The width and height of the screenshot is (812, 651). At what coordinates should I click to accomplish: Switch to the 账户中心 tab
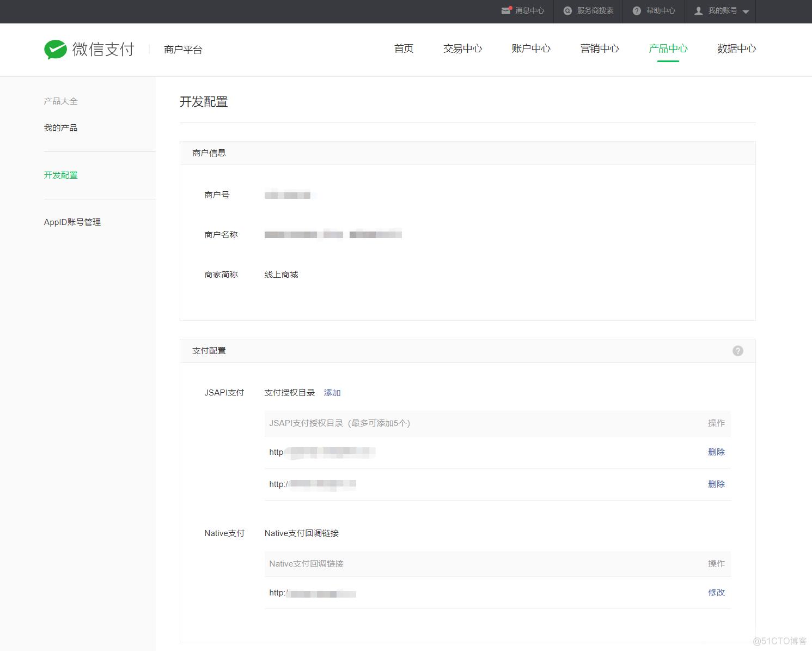pos(531,48)
